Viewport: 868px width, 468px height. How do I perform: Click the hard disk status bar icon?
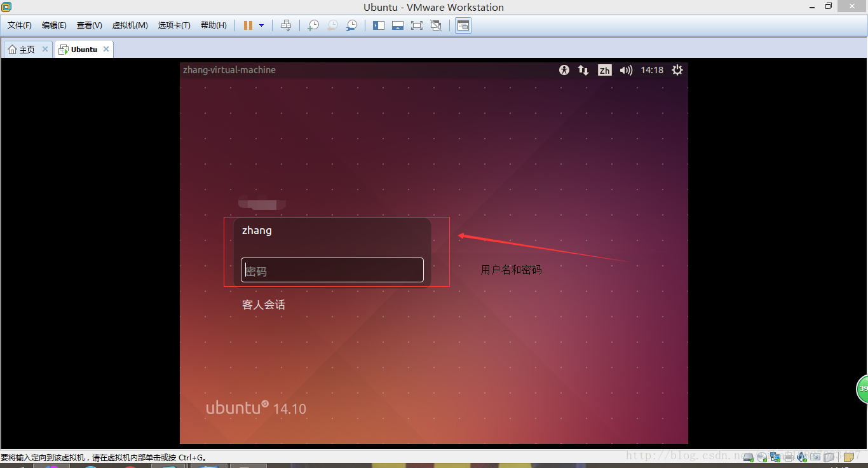(749, 457)
